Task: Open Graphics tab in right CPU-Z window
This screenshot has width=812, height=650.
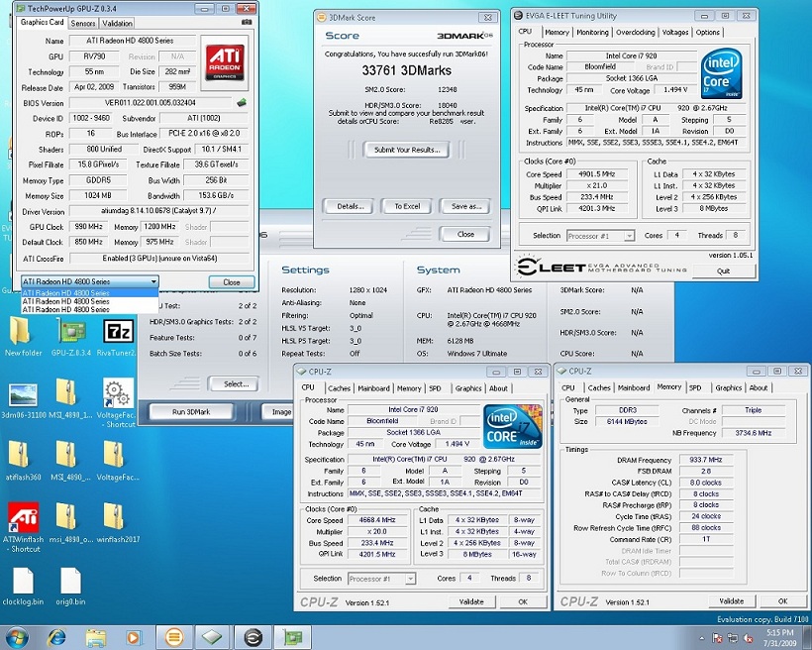Action: tap(729, 387)
